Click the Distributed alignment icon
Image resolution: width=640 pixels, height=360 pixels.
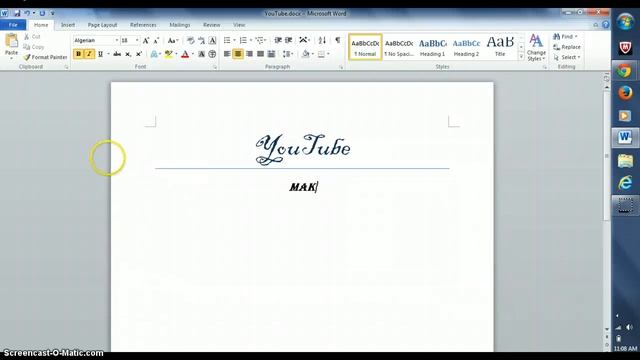pos(271,54)
